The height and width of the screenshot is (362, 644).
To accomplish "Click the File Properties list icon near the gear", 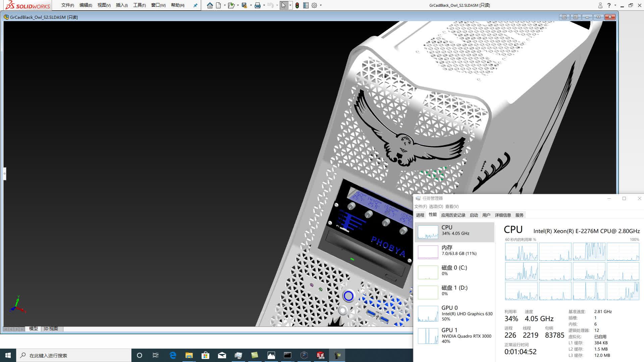I will pyautogui.click(x=306, y=5).
